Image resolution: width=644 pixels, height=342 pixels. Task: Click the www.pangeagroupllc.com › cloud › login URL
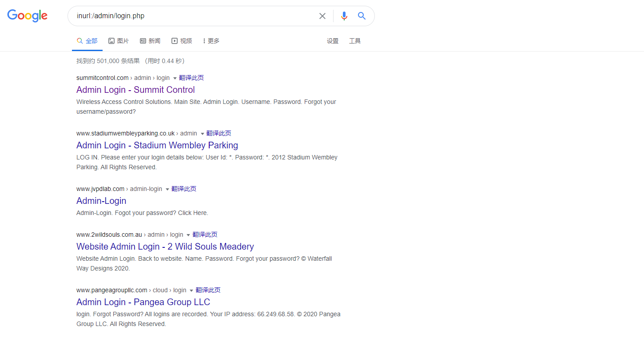[131, 290]
